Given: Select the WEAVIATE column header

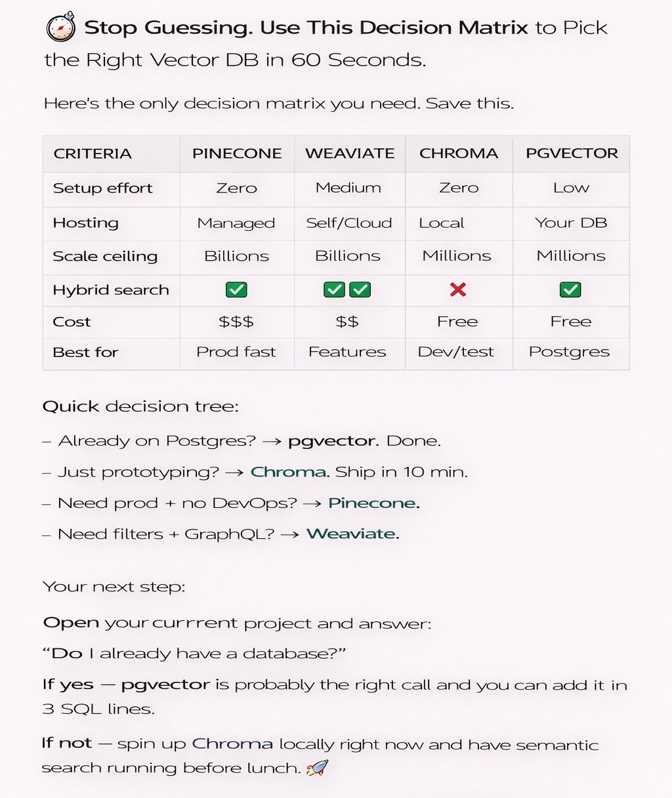Looking at the screenshot, I should [x=350, y=154].
